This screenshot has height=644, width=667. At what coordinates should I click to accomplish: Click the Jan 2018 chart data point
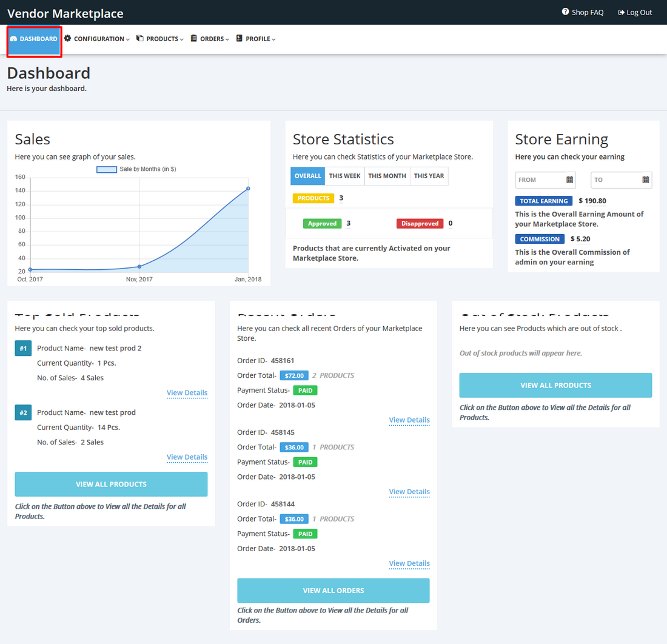[248, 189]
